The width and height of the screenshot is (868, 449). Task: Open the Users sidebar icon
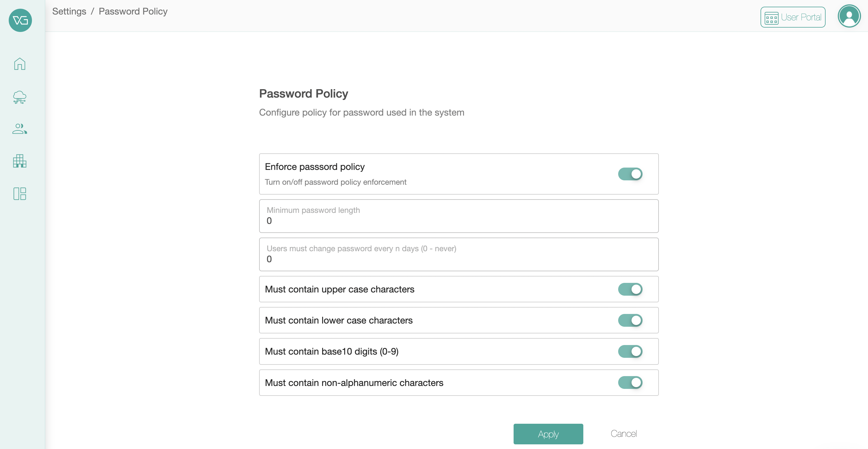[x=19, y=129]
